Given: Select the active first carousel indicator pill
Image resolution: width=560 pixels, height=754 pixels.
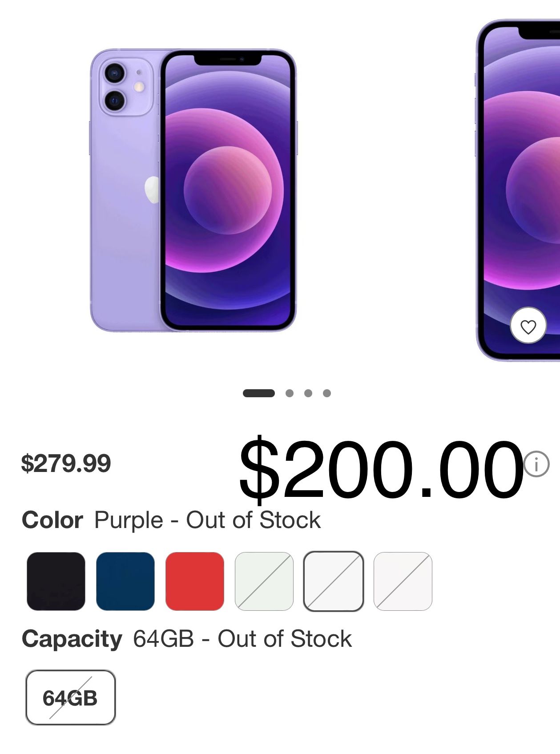Looking at the screenshot, I should click(x=258, y=393).
